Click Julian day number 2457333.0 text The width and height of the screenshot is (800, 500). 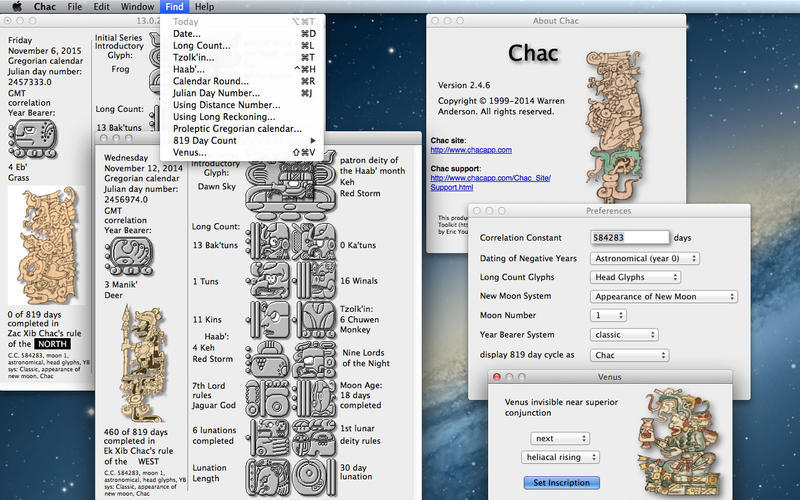(30, 82)
